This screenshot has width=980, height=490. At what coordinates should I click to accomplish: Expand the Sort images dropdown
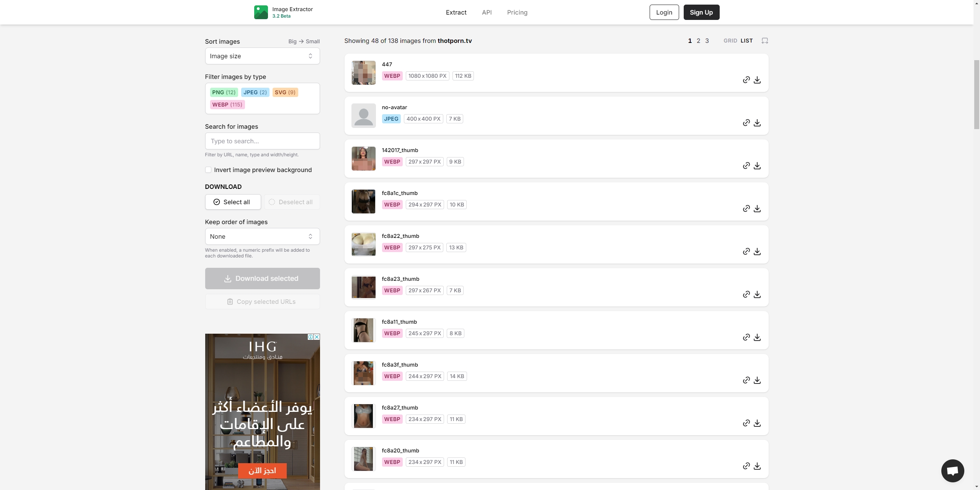(x=261, y=56)
